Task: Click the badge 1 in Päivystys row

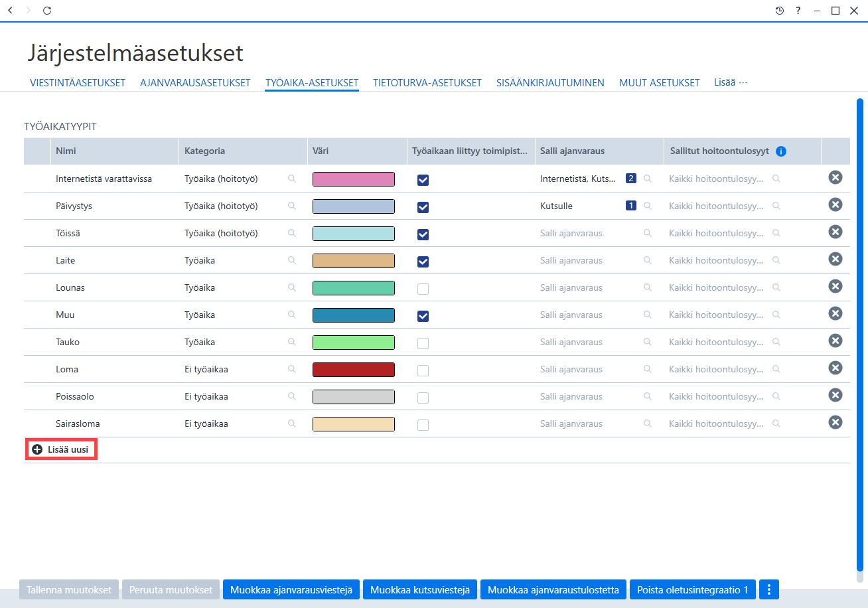Action: [631, 206]
